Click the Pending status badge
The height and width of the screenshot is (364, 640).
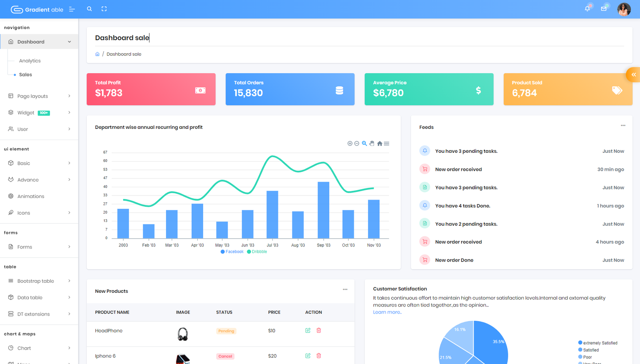(226, 331)
